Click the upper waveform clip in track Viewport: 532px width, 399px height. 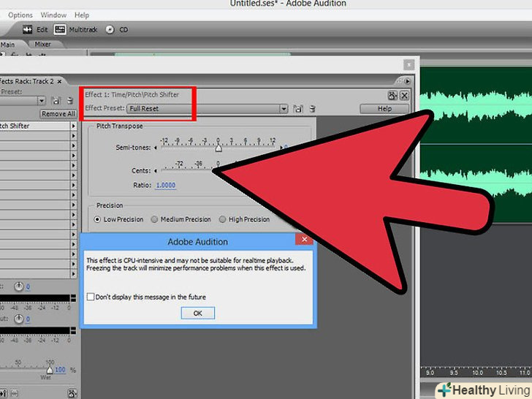pyautogui.click(x=476, y=104)
